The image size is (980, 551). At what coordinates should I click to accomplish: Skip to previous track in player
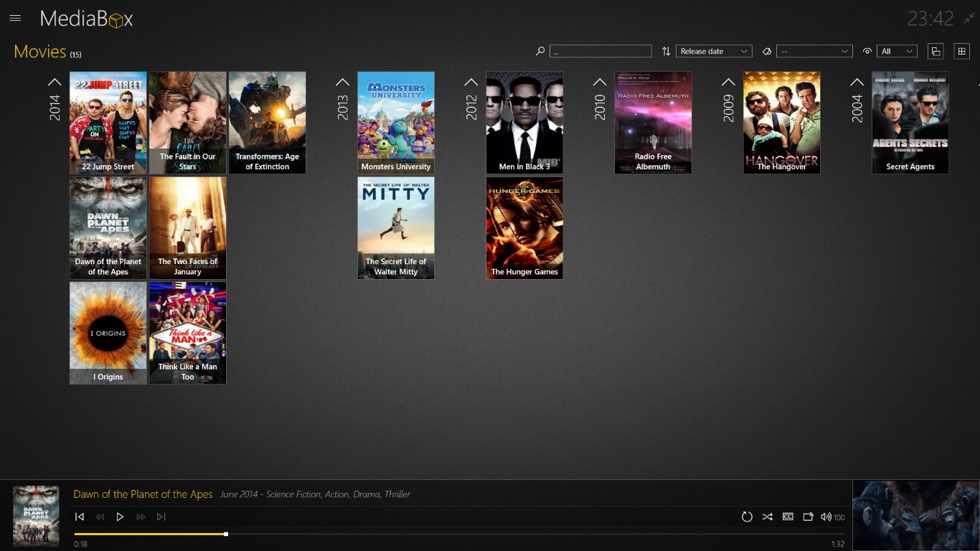click(x=80, y=517)
